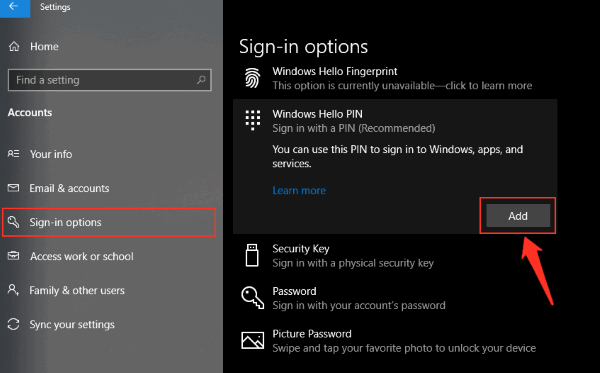
Task: Open Sign-in options in sidebar
Action: tap(109, 222)
